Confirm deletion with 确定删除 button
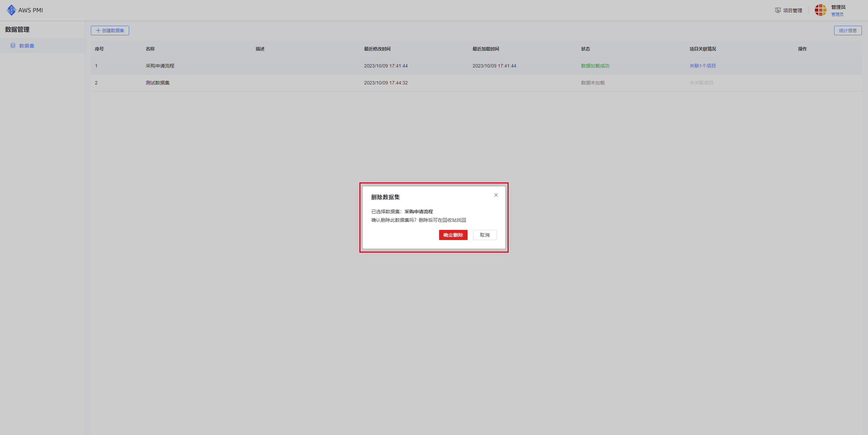 453,235
